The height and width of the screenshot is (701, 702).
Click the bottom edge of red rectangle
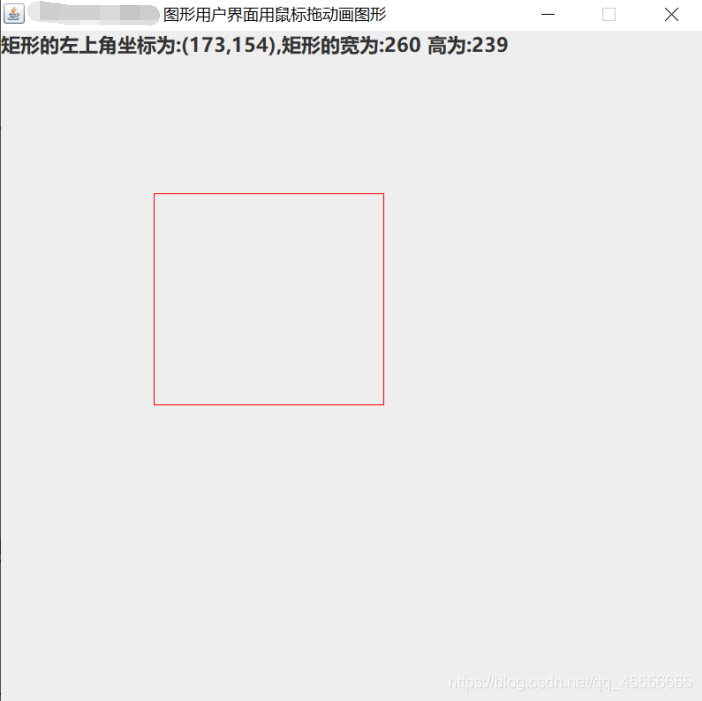[269, 404]
